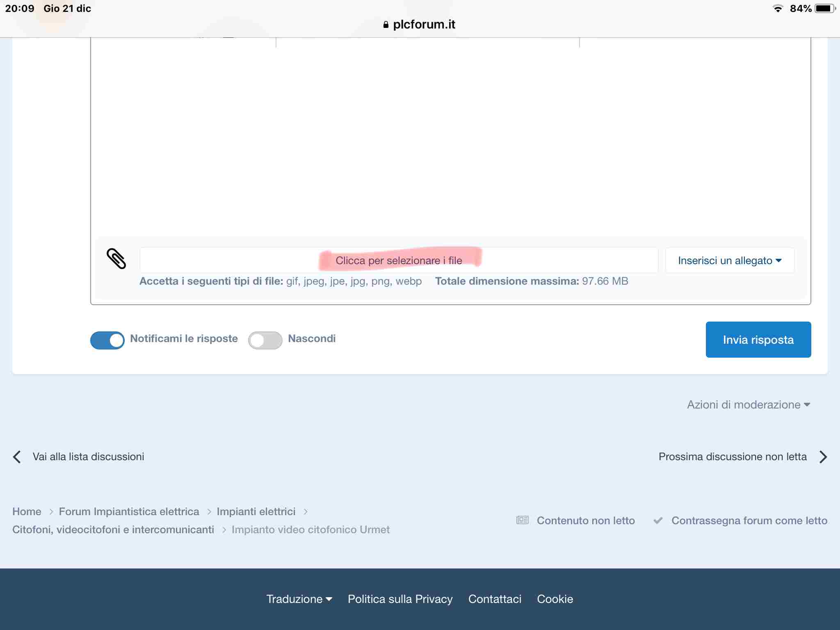Open Forum Impiantistica elettrica breadcrumb

[129, 511]
